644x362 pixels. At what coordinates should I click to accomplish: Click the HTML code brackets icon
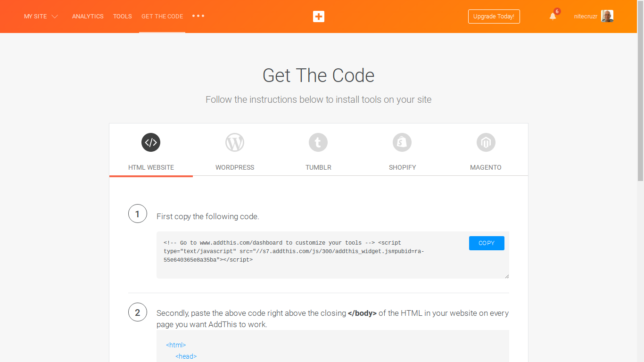(x=151, y=142)
